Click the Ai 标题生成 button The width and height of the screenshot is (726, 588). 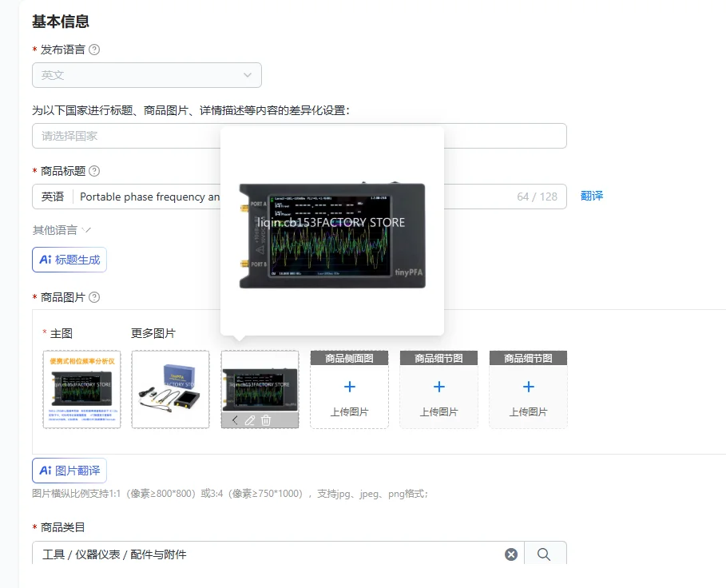point(69,260)
